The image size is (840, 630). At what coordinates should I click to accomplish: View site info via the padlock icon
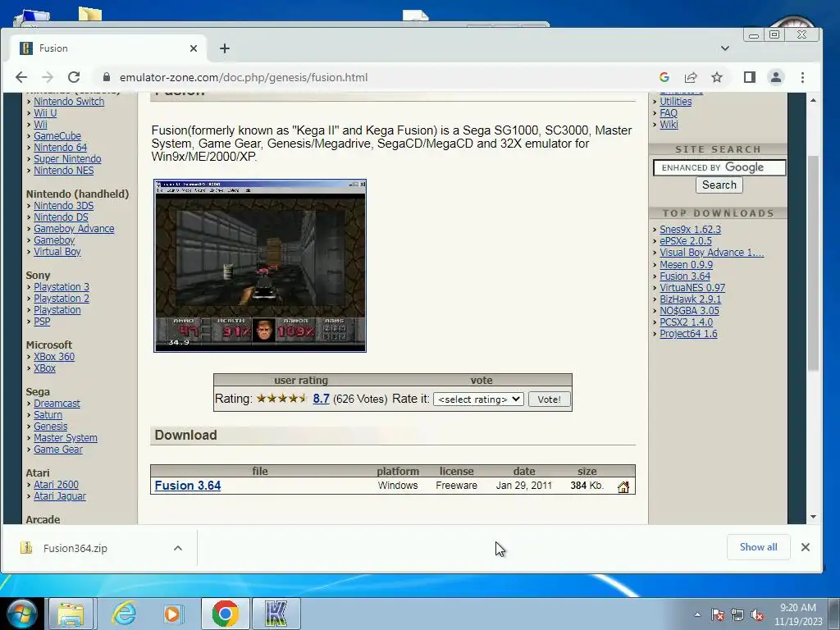click(107, 77)
